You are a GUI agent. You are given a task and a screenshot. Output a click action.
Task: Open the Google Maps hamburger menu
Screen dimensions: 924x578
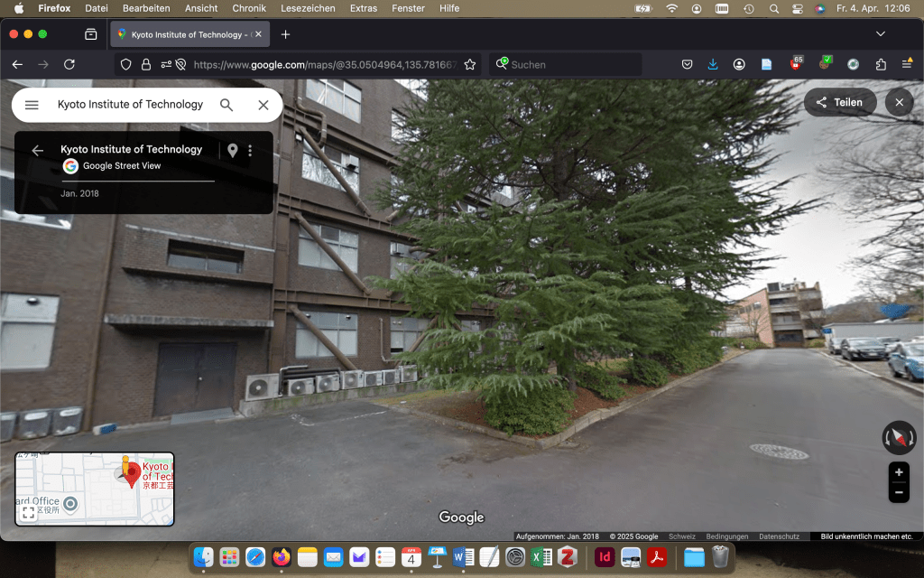[x=32, y=105]
